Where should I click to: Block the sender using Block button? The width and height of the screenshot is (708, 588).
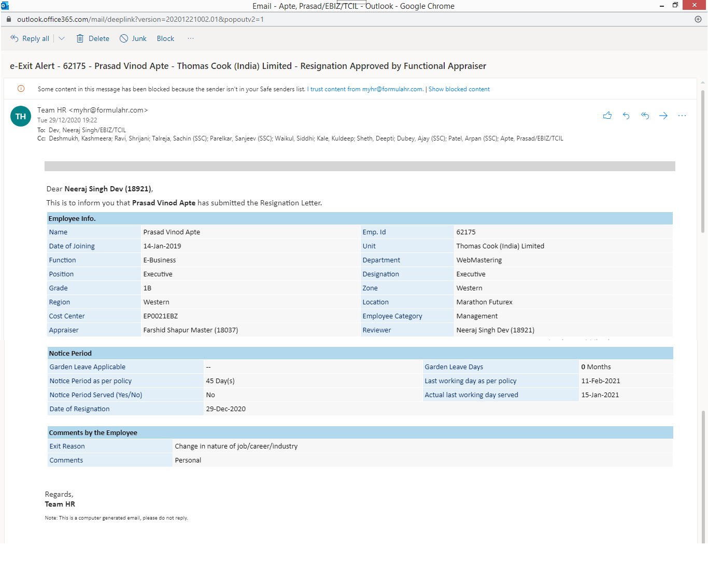point(165,38)
